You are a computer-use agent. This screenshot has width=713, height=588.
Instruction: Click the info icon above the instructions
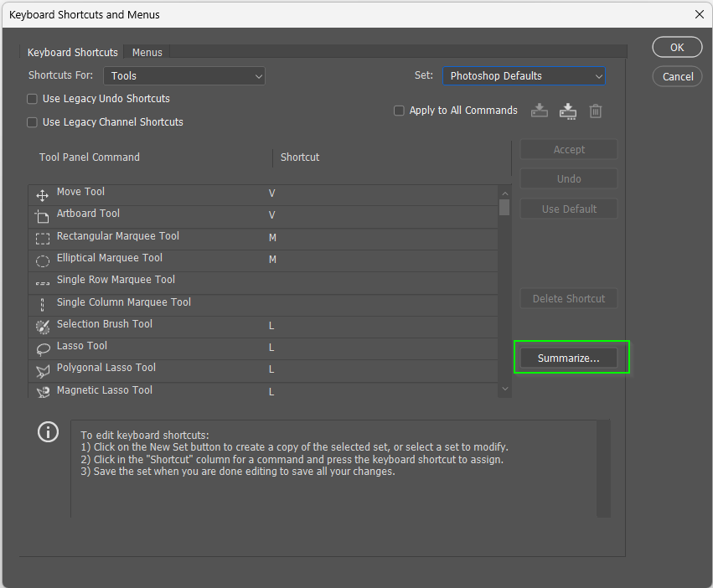point(48,432)
